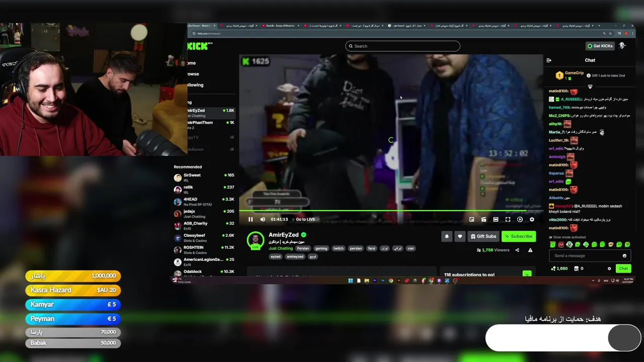Open SirSweet recommended channel
The height and width of the screenshot is (362, 644).
pyautogui.click(x=204, y=177)
